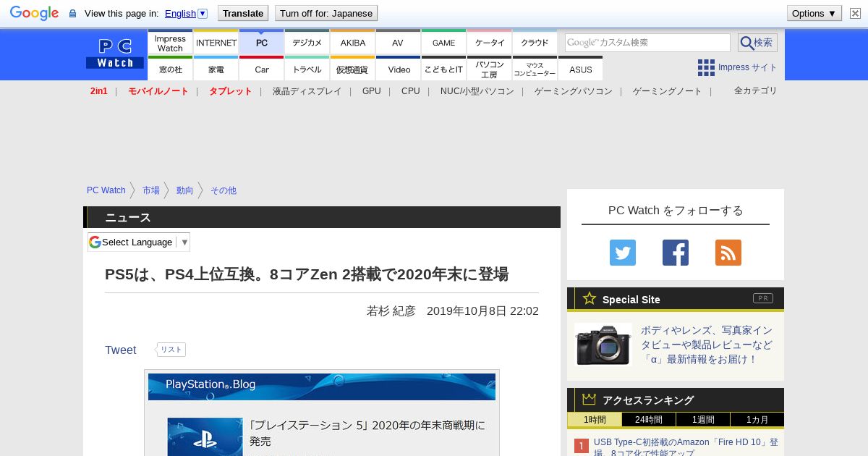
Task: Open the English language dropdown
Action: pos(186,13)
